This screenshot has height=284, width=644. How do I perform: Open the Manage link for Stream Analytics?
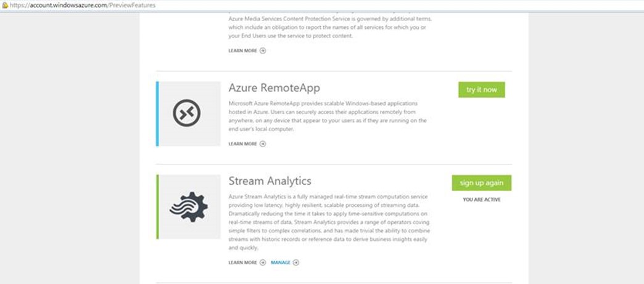(x=280, y=262)
